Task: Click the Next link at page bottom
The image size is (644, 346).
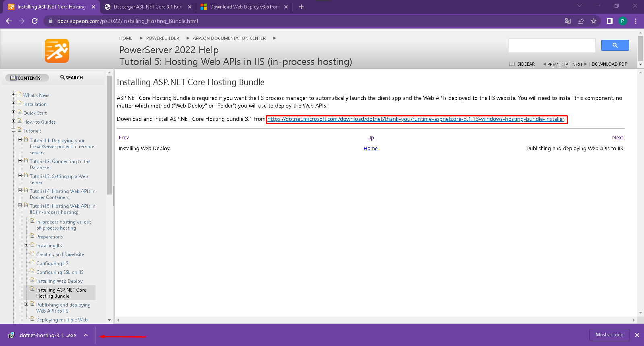Action: pyautogui.click(x=617, y=138)
